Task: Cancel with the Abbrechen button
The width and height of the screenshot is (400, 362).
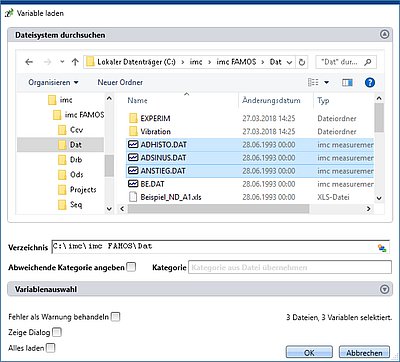Action: [x=364, y=352]
